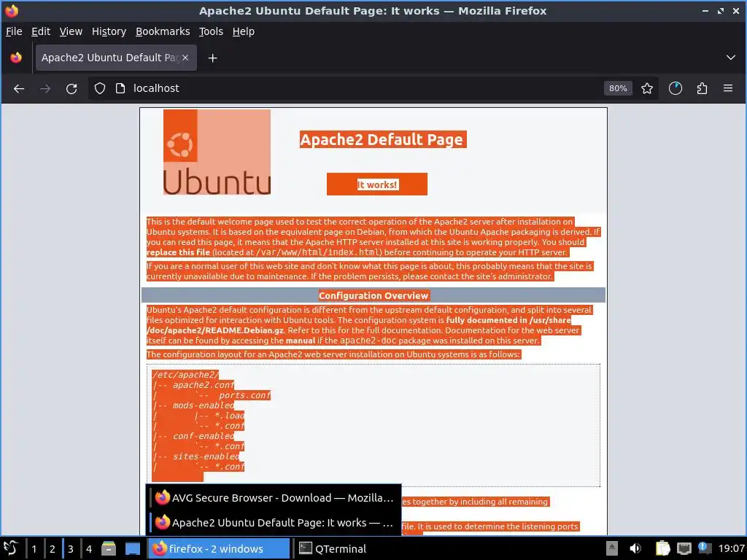Click the Configuration Overview section heading

click(x=373, y=296)
